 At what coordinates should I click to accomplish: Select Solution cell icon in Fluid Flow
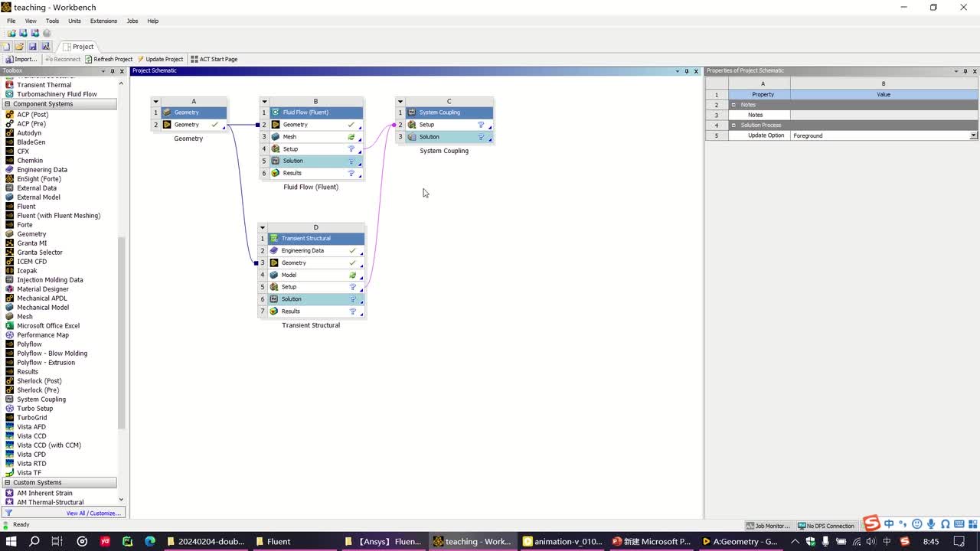(x=276, y=161)
